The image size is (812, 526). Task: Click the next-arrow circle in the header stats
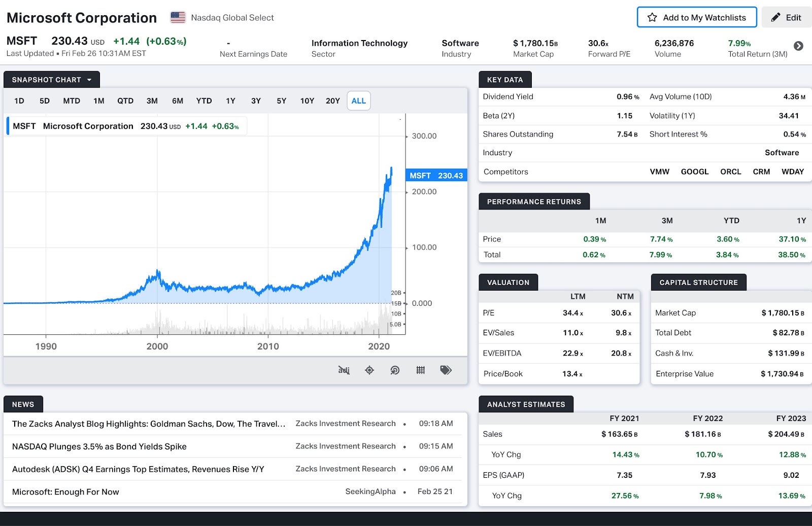[798, 46]
